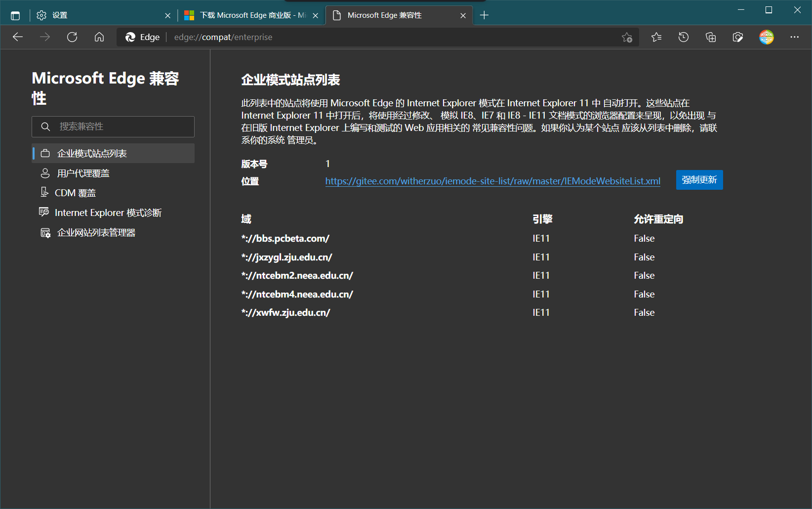Open 企业网站列表管理器 in sidebar
Viewport: 812px width, 509px height.
96,233
